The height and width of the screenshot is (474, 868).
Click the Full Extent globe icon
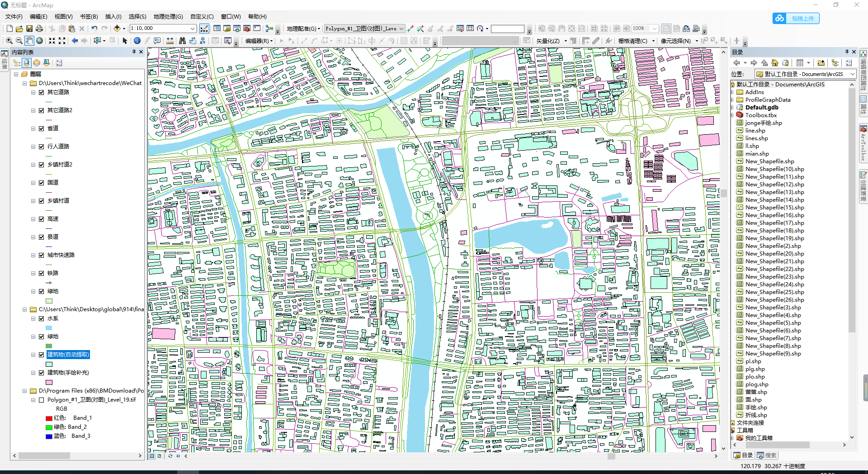click(40, 41)
